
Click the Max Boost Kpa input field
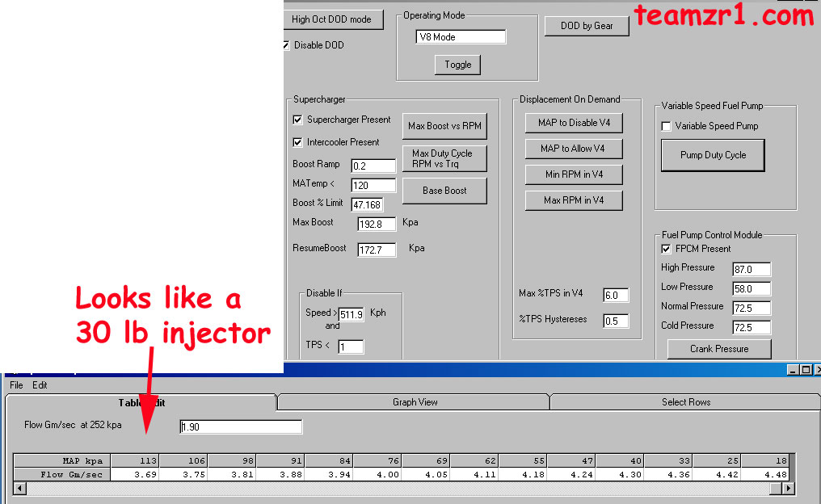[x=377, y=224]
